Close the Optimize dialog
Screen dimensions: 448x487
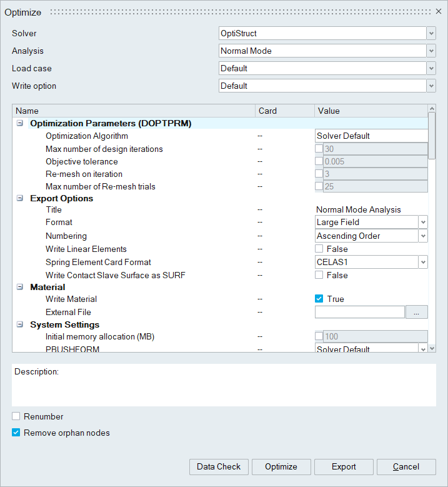[x=437, y=12]
